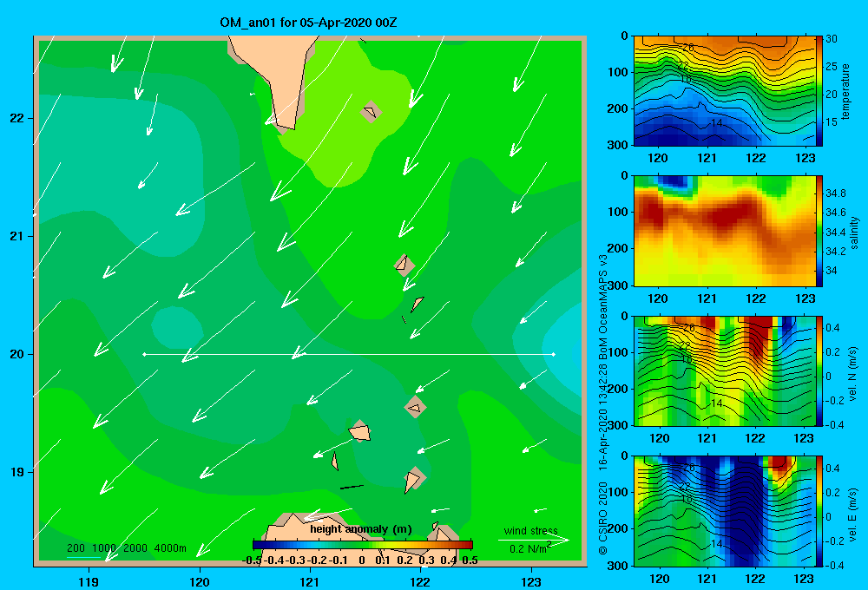868x590 pixels.
Task: Click the wind stress reference arrow
Action: [534, 540]
